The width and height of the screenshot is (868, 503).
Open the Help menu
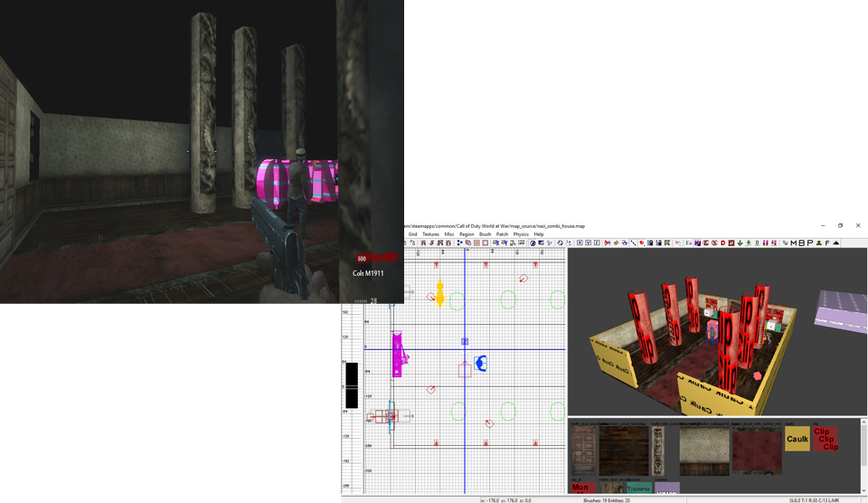click(x=539, y=234)
